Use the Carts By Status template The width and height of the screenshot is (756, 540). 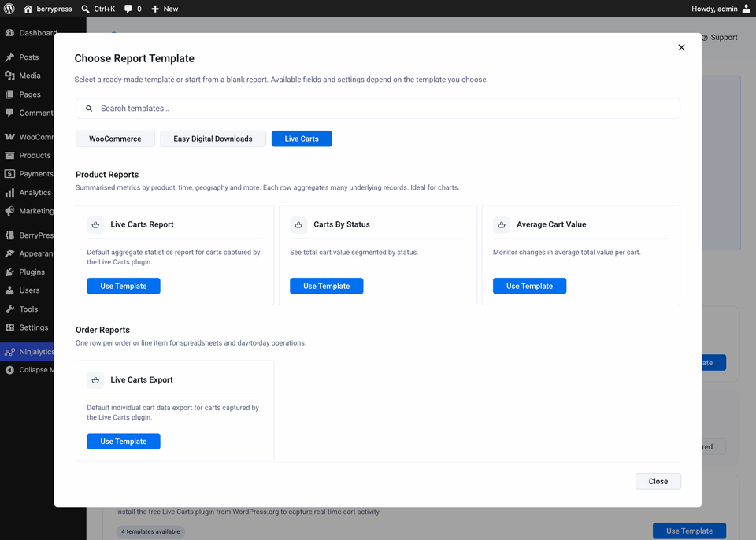[x=326, y=286]
